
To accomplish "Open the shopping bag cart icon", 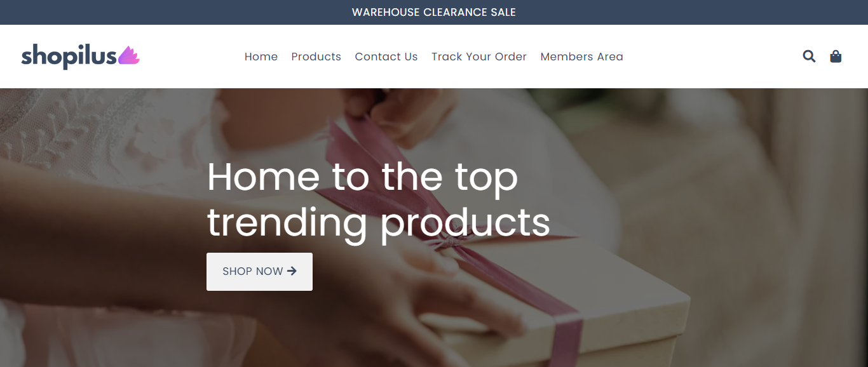I will point(836,57).
